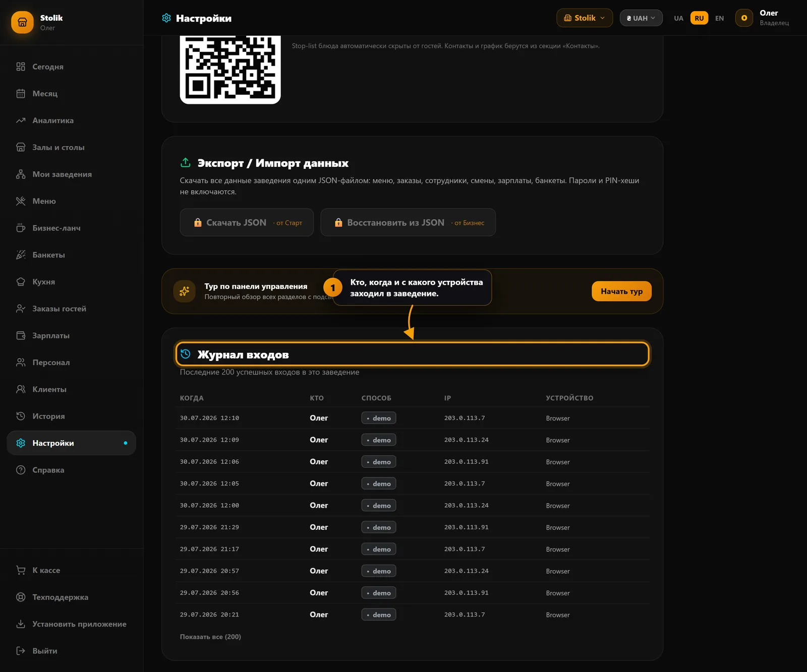Expand the Stolik venue dropdown
The width and height of the screenshot is (807, 672).
pyautogui.click(x=585, y=18)
